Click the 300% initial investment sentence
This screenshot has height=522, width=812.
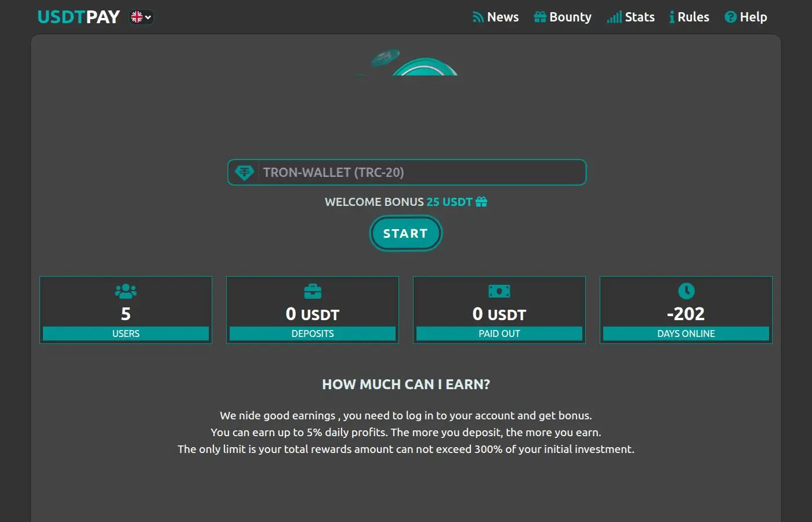406,449
